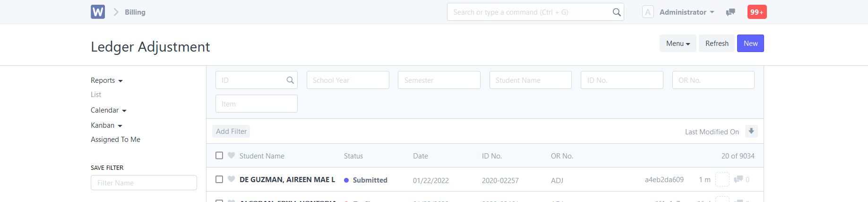The image size is (868, 202).
Task: Open the Menu dropdown button
Action: 678,44
